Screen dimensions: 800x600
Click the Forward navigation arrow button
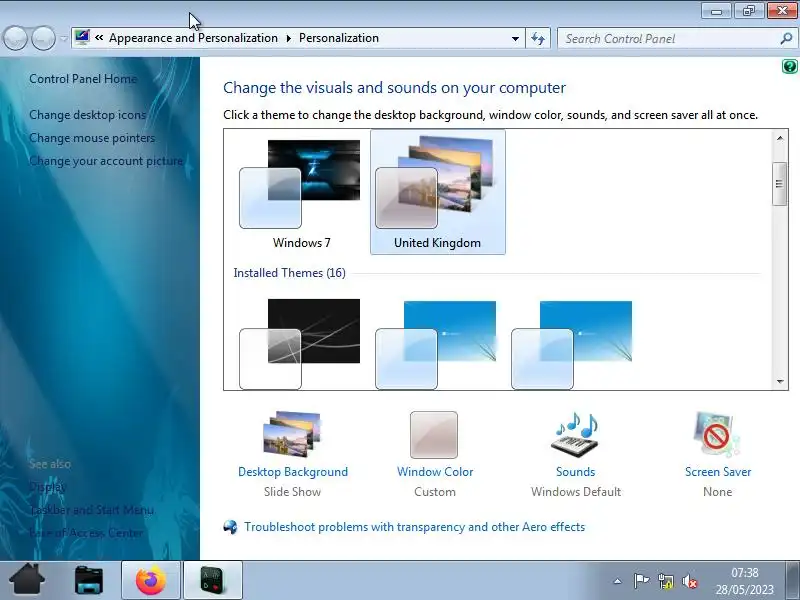[x=43, y=38]
